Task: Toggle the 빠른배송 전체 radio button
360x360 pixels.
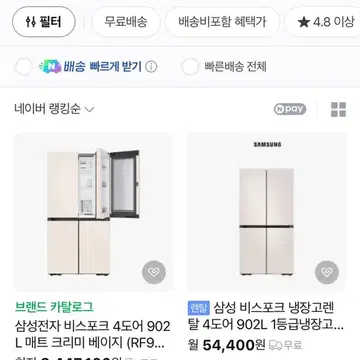Action: pos(190,67)
